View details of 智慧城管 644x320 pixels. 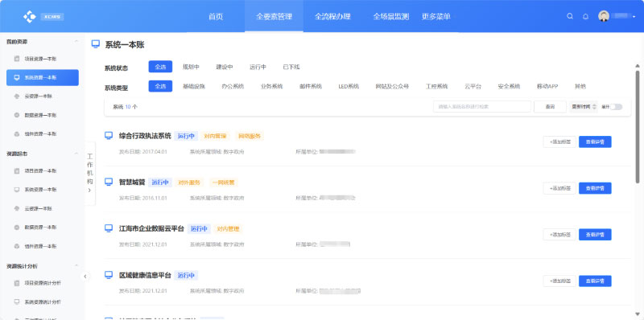(595, 188)
